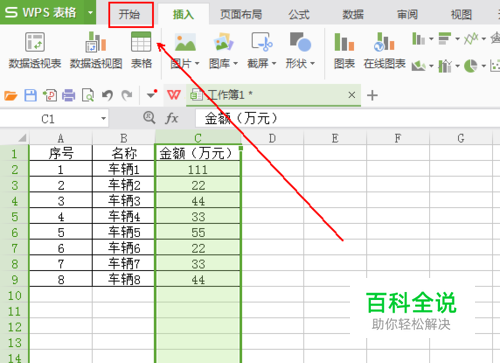The width and height of the screenshot is (500, 363).
Task: Expand the 图库 dropdown arrow
Action: [235, 64]
